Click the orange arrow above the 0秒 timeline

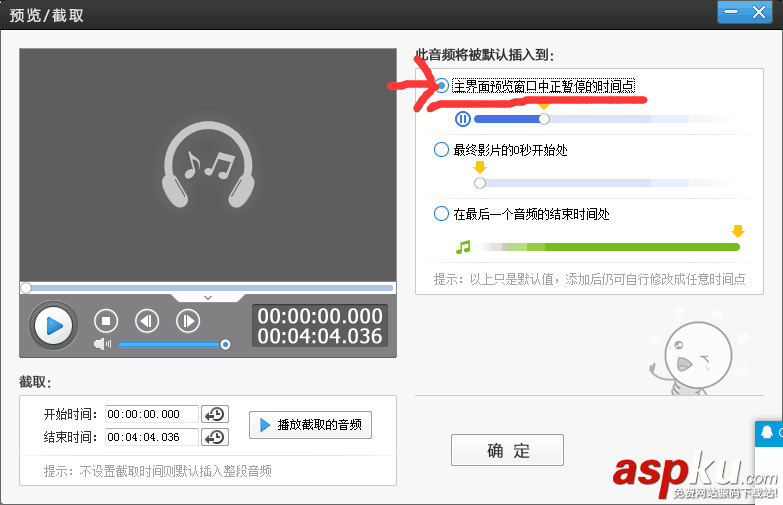pos(480,167)
